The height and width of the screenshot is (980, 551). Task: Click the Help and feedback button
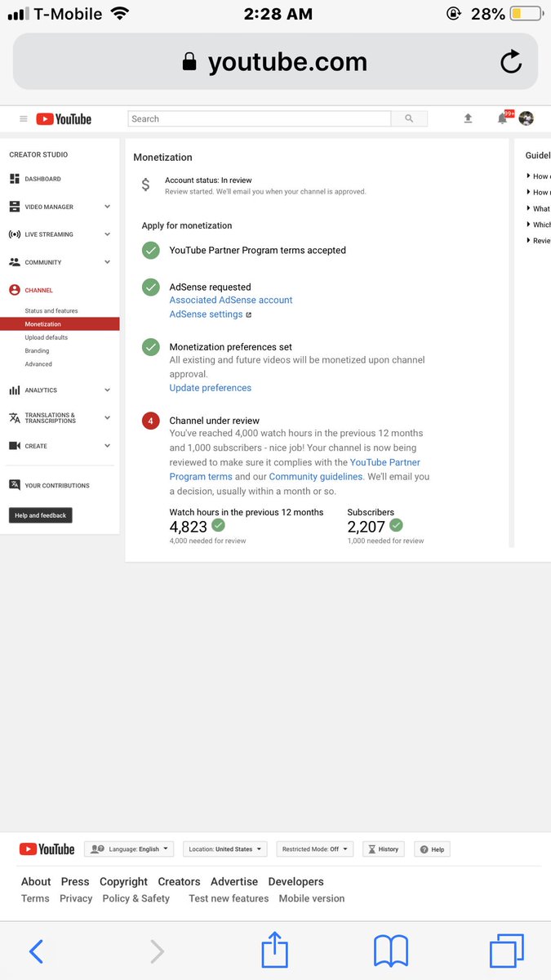41,515
